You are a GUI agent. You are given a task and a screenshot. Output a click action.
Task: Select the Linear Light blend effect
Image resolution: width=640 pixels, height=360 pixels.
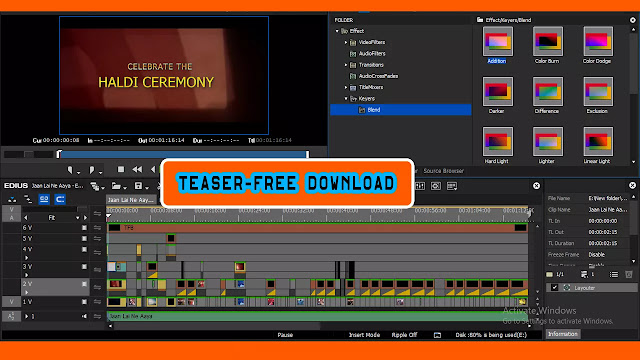point(598,145)
